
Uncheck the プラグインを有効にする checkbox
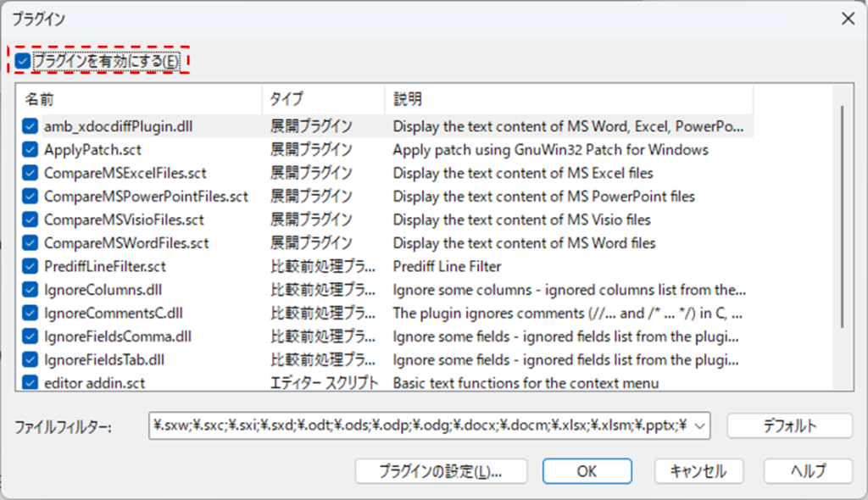coord(23,61)
